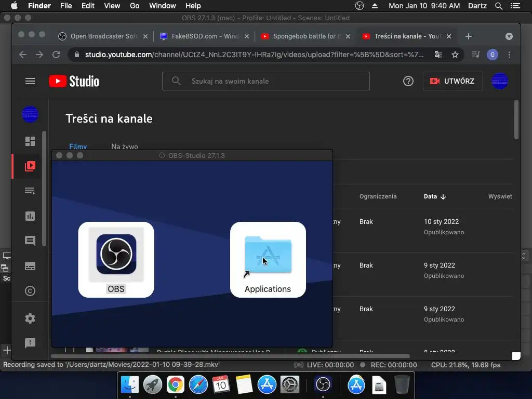
Task: Open Playlists icon in Studio sidebar
Action: point(30,191)
